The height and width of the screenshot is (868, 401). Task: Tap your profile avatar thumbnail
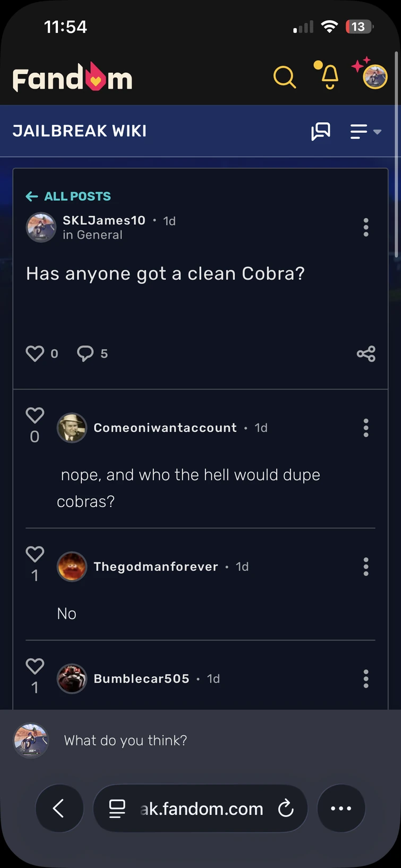click(375, 76)
